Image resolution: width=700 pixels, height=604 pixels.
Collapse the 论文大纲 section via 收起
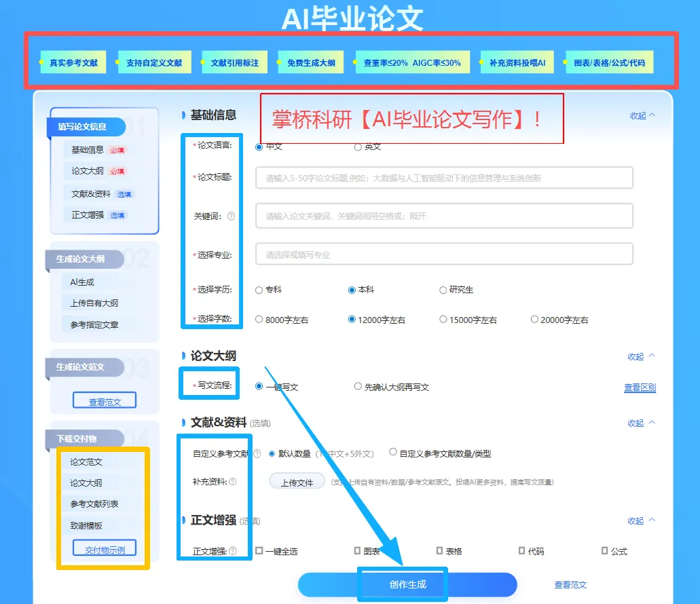point(641,356)
